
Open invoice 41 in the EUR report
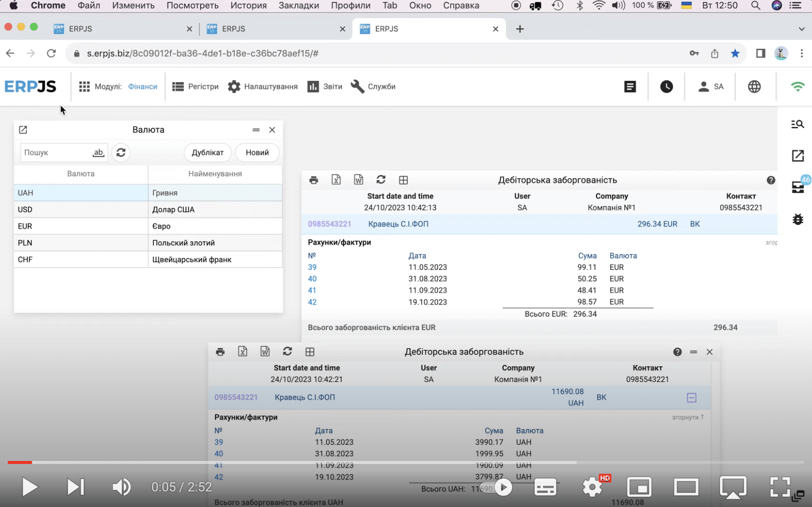(x=312, y=291)
